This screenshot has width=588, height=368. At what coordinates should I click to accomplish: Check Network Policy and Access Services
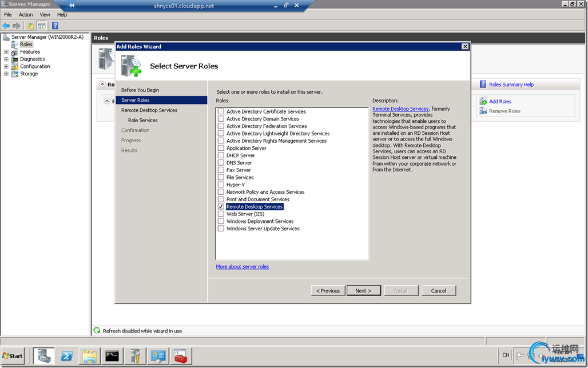coord(221,192)
